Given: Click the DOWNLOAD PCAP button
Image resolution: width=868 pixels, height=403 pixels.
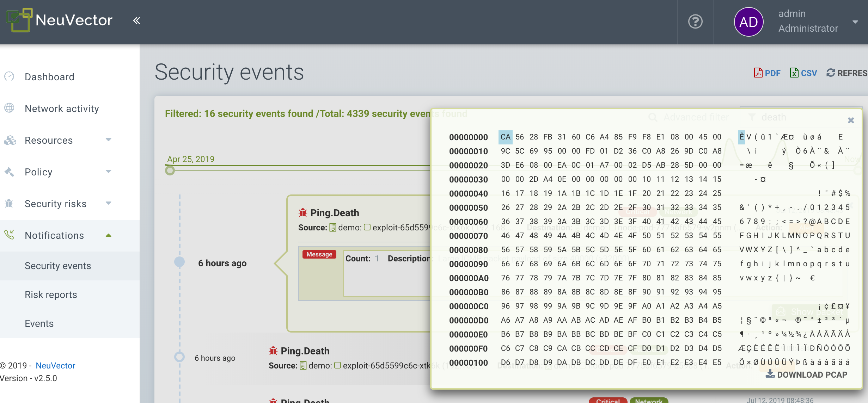Looking at the screenshot, I should coord(808,375).
